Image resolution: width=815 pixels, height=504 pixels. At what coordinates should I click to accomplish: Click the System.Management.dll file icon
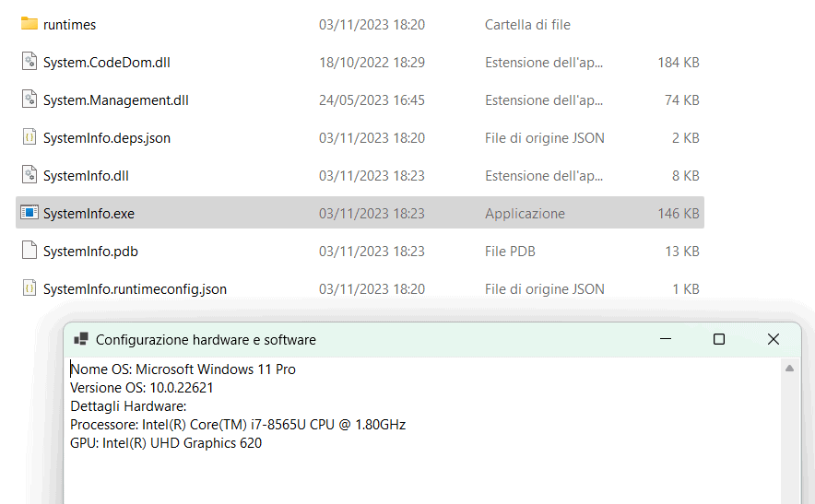29,100
